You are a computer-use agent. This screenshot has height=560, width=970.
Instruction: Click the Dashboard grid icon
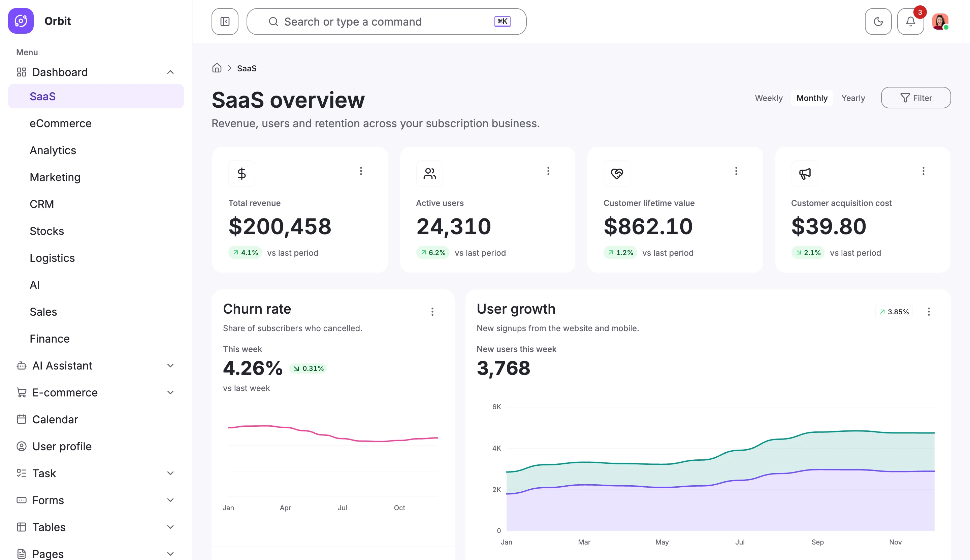coord(22,72)
